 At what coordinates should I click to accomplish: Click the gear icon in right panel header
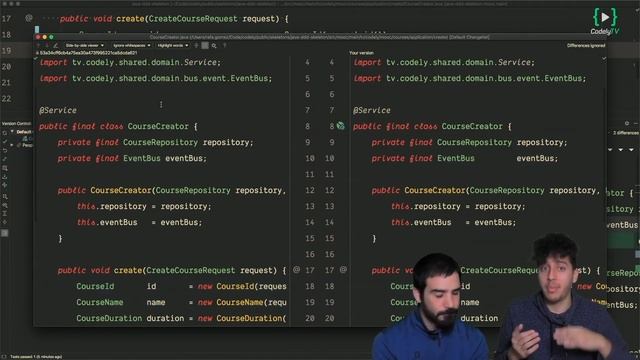tap(627, 123)
